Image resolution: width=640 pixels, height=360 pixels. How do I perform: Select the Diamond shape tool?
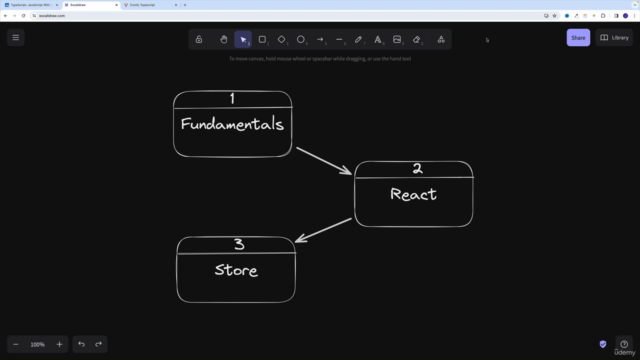(x=282, y=40)
